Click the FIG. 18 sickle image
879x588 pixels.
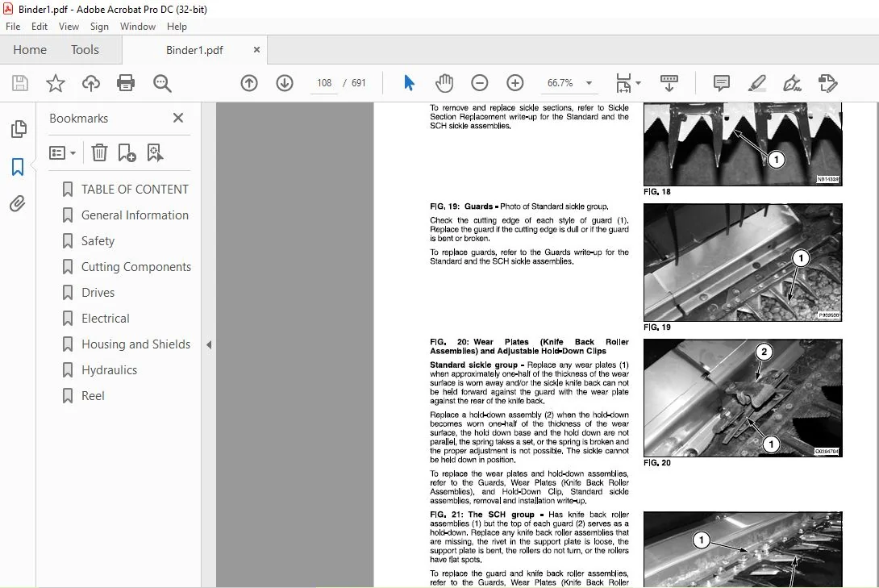click(x=743, y=144)
